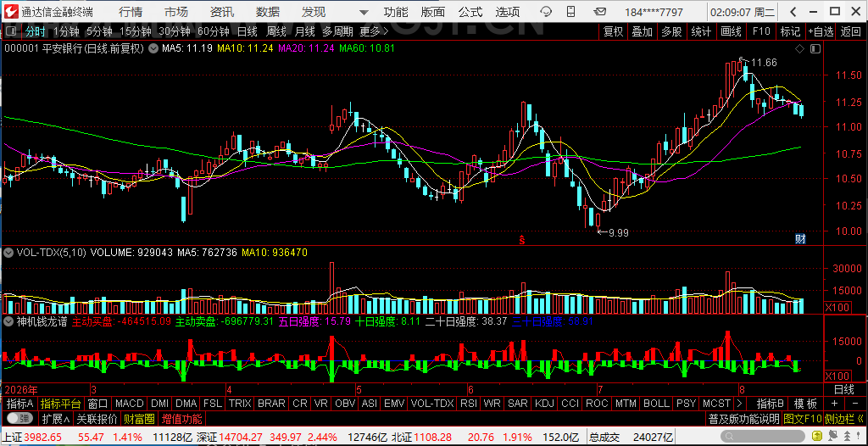This screenshot has width=868, height=446.
Task: Select the 5分钟 period
Action: (100, 32)
